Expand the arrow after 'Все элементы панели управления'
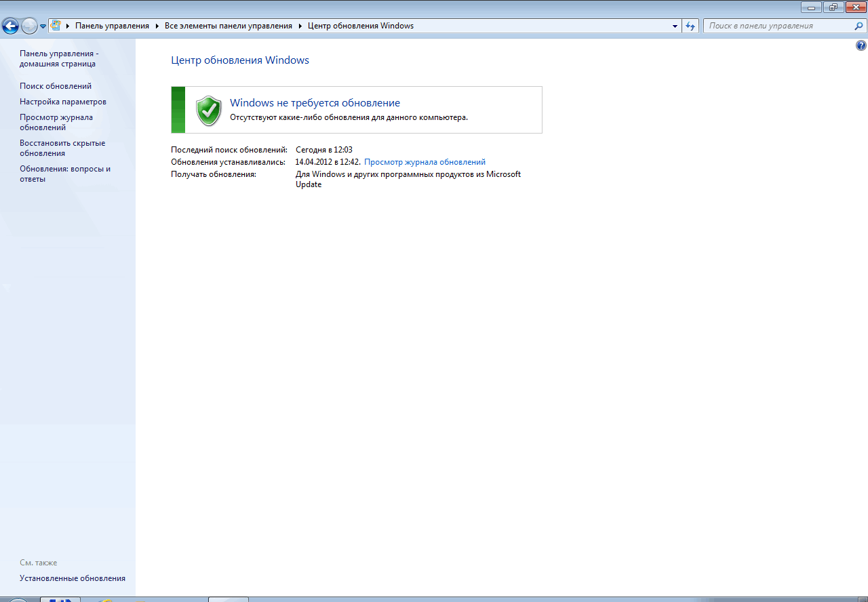 coord(300,26)
